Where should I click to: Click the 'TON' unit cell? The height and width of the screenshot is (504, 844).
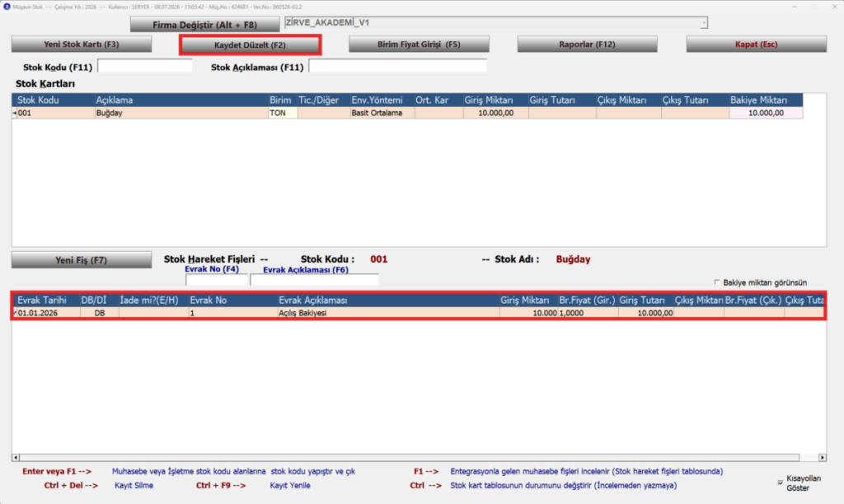(x=283, y=113)
